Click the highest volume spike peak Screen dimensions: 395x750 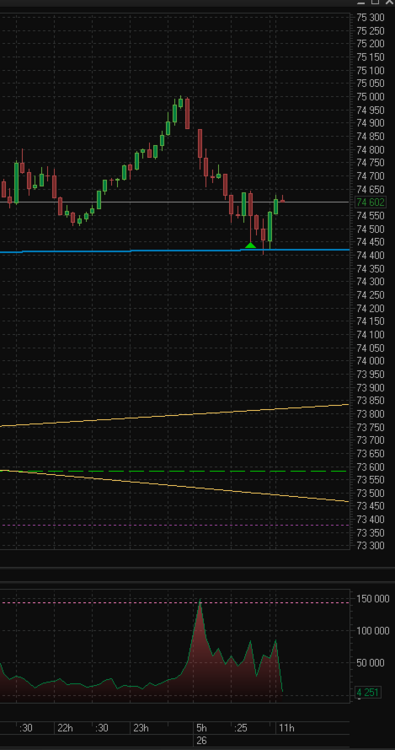pyautogui.click(x=200, y=601)
